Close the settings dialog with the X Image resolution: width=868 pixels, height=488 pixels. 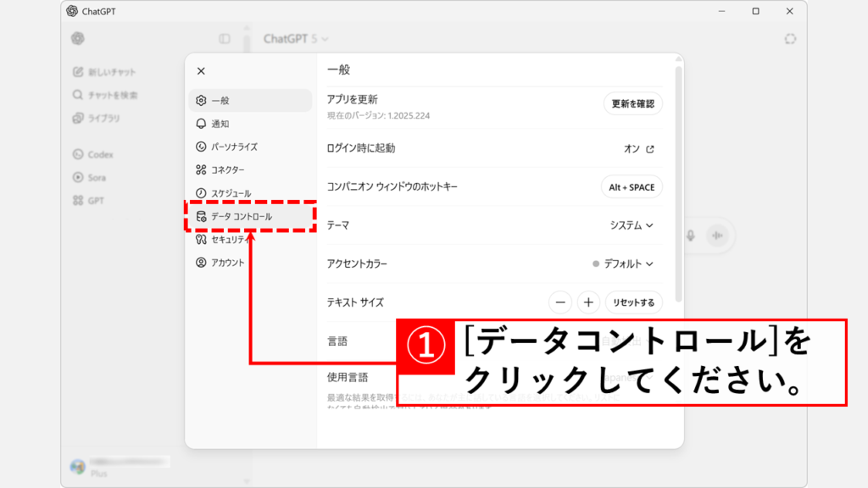pos(201,71)
